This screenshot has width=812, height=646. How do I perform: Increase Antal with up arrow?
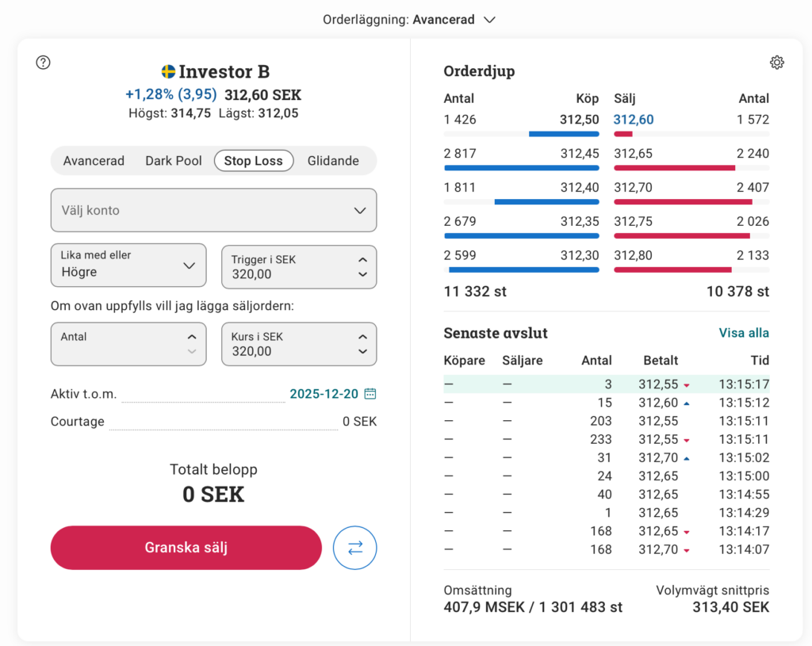191,336
